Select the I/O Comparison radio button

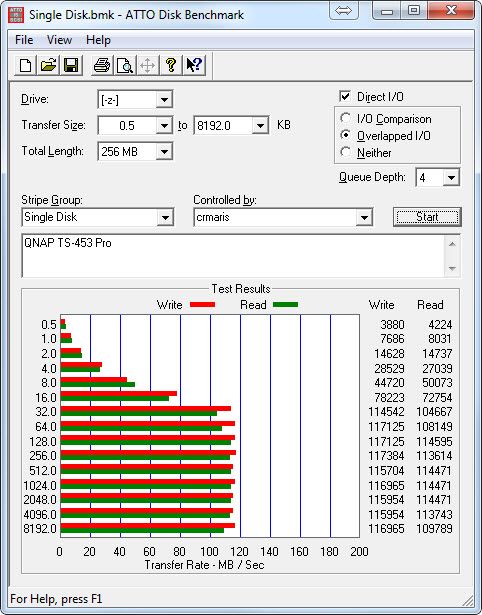point(346,118)
